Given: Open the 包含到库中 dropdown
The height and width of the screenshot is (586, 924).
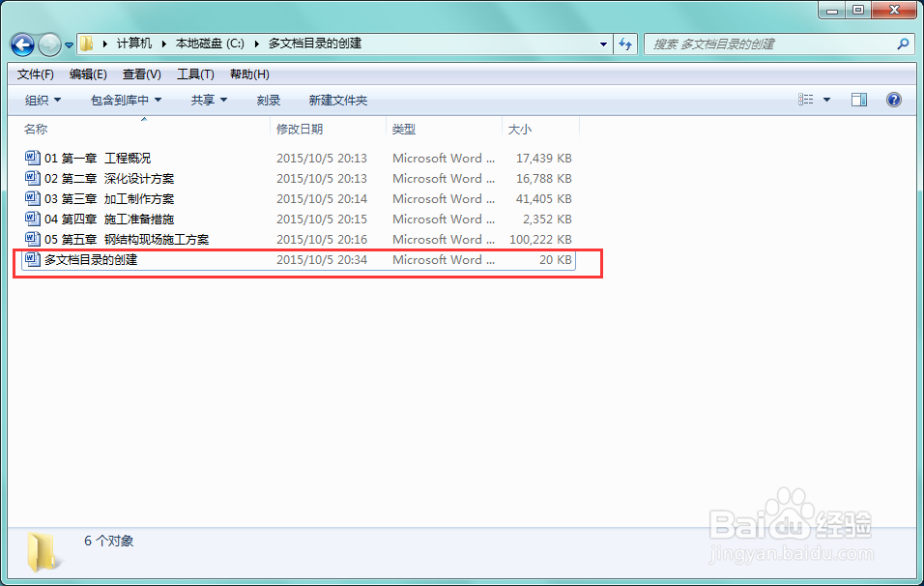Looking at the screenshot, I should pos(126,101).
